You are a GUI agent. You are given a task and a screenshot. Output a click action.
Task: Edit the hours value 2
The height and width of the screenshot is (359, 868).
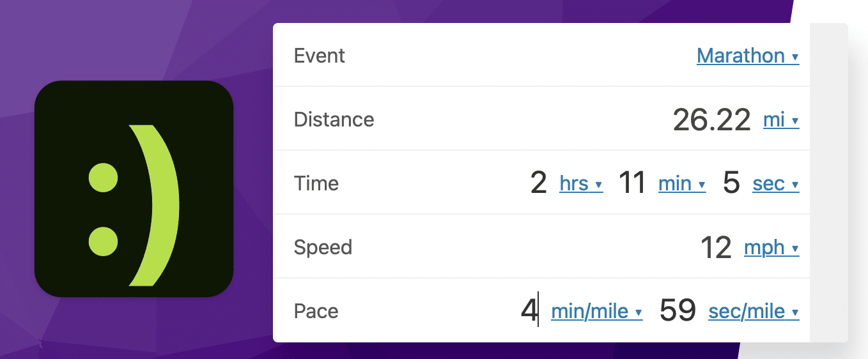[538, 184]
